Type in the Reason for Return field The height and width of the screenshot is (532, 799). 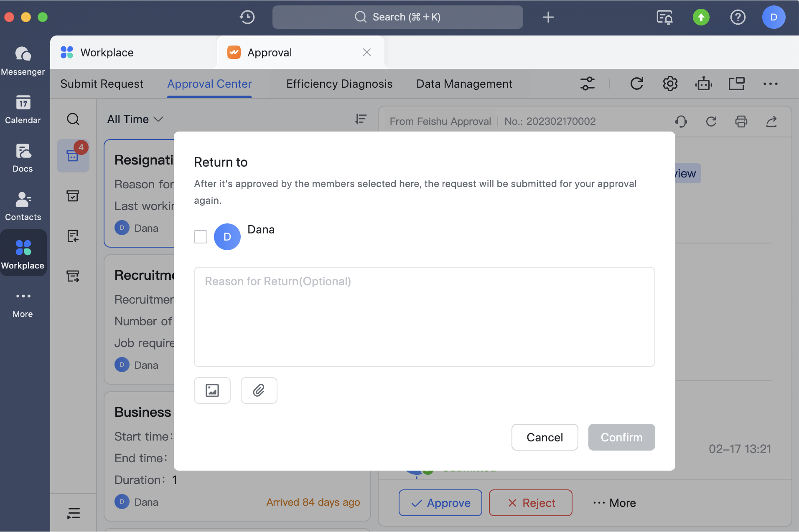coord(424,317)
